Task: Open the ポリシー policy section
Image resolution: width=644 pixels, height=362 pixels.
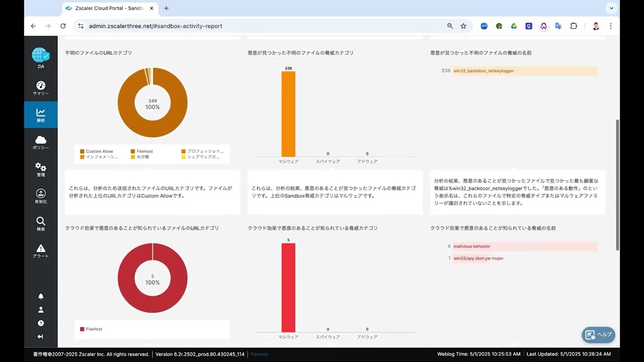Action: 40,142
